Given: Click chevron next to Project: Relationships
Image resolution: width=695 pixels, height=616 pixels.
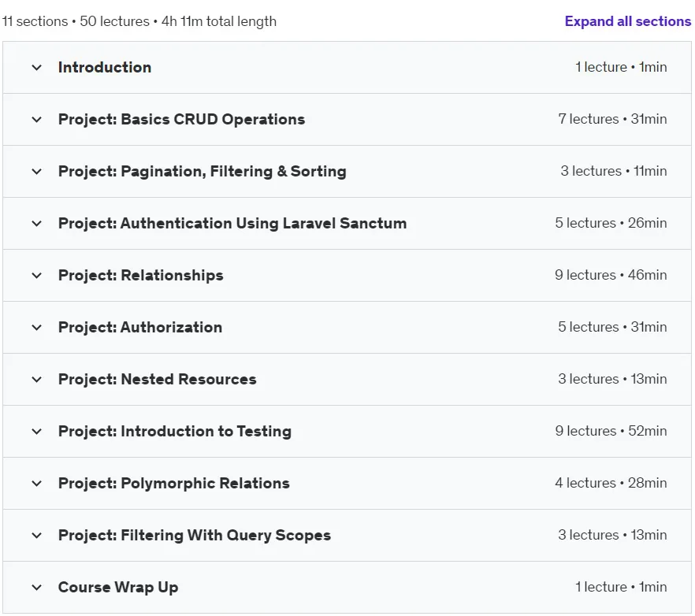Looking at the screenshot, I should coord(37,276).
